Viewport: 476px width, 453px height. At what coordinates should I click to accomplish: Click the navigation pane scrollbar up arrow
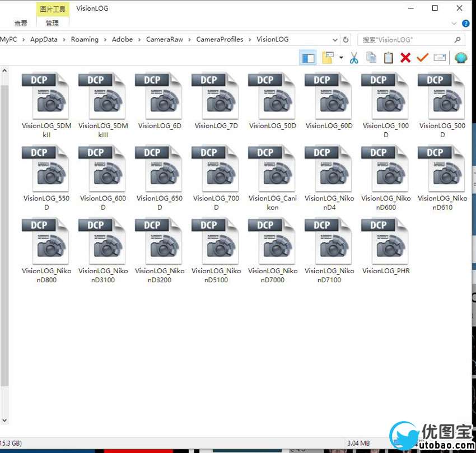coord(4,71)
